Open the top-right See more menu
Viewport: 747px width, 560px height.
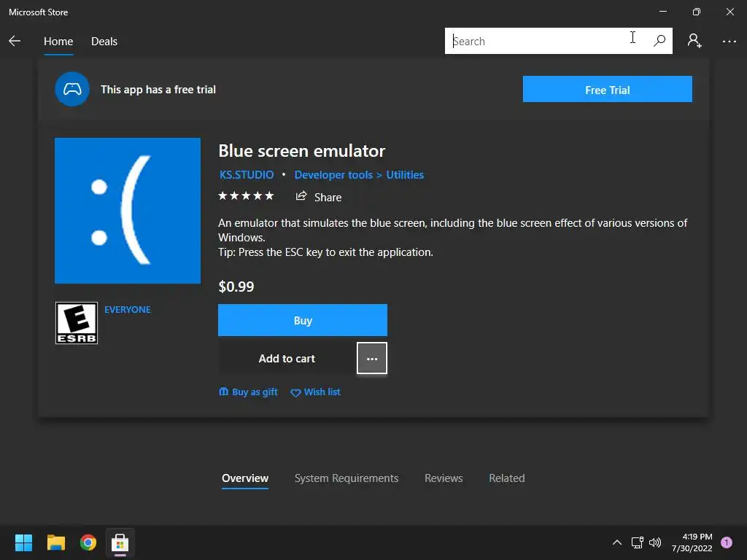729,42
